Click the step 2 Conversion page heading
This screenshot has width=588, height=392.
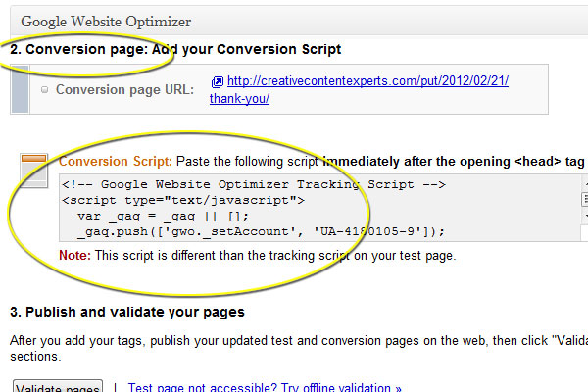pos(175,49)
